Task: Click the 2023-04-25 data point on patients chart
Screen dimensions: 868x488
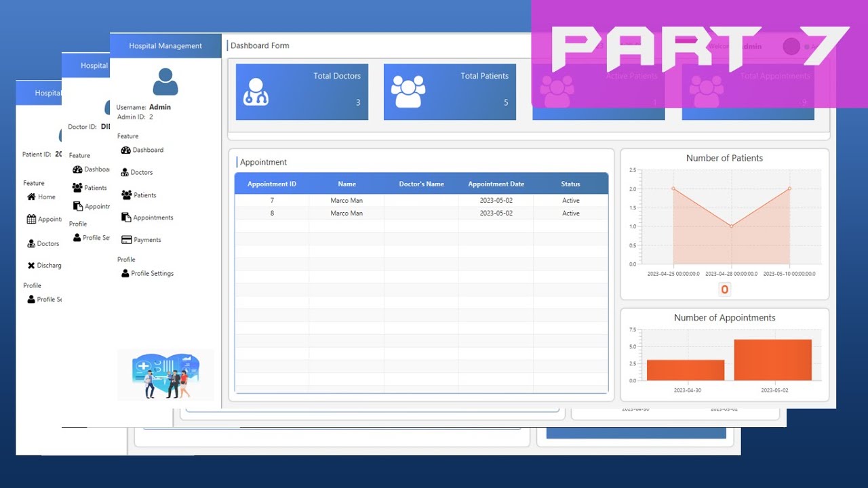Action: [673, 188]
